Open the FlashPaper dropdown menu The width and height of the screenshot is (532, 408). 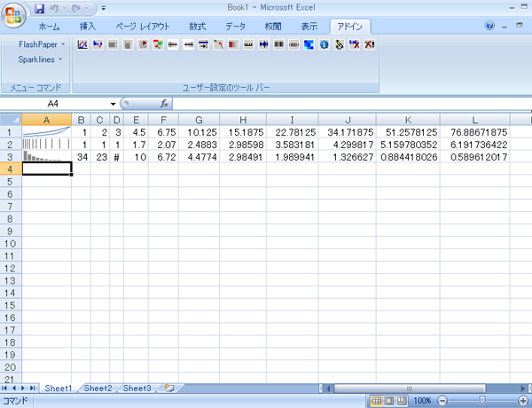pyautogui.click(x=41, y=43)
